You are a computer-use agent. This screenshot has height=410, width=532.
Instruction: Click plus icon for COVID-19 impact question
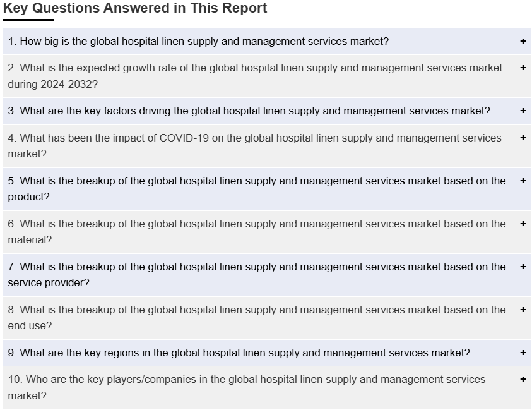click(x=523, y=138)
